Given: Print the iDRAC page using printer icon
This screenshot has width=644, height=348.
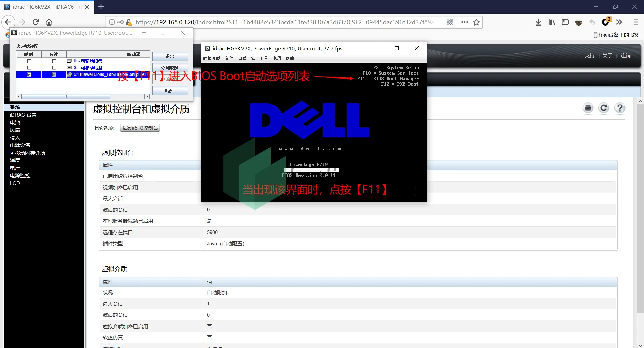Looking at the screenshot, I should pos(588,108).
